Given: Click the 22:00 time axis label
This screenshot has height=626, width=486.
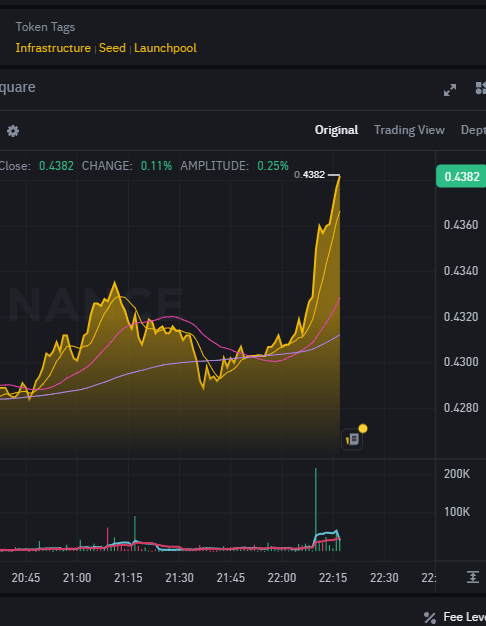Looking at the screenshot, I should tap(282, 578).
